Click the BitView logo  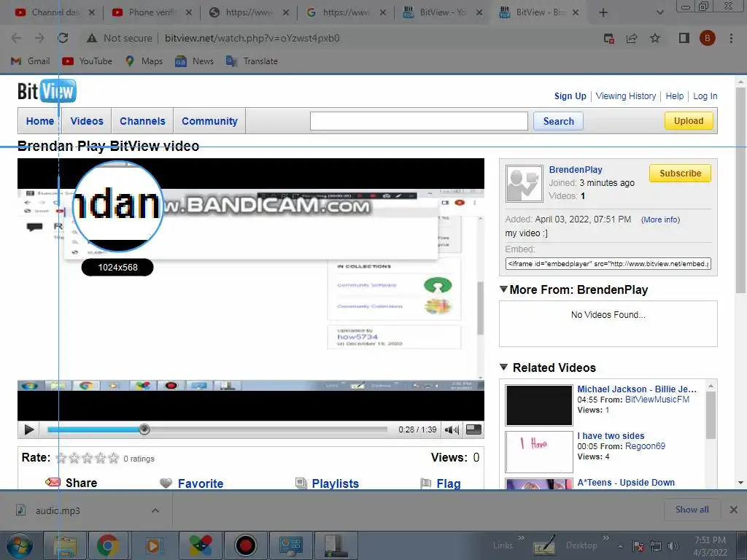click(x=47, y=91)
